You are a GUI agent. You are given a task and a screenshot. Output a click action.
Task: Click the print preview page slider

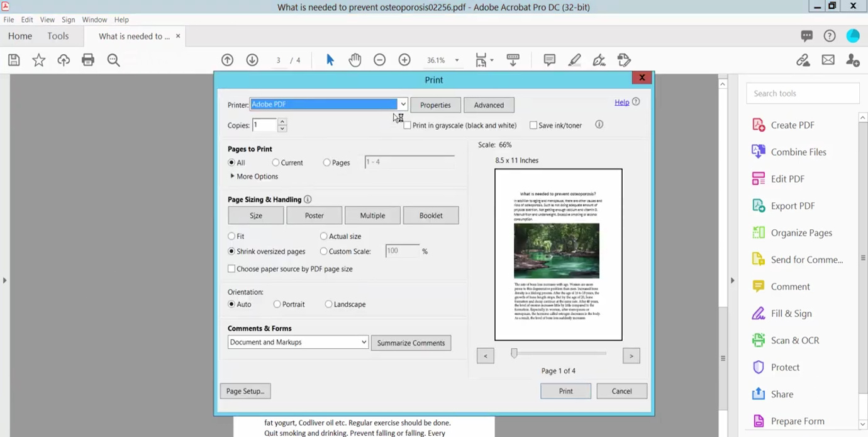514,354
